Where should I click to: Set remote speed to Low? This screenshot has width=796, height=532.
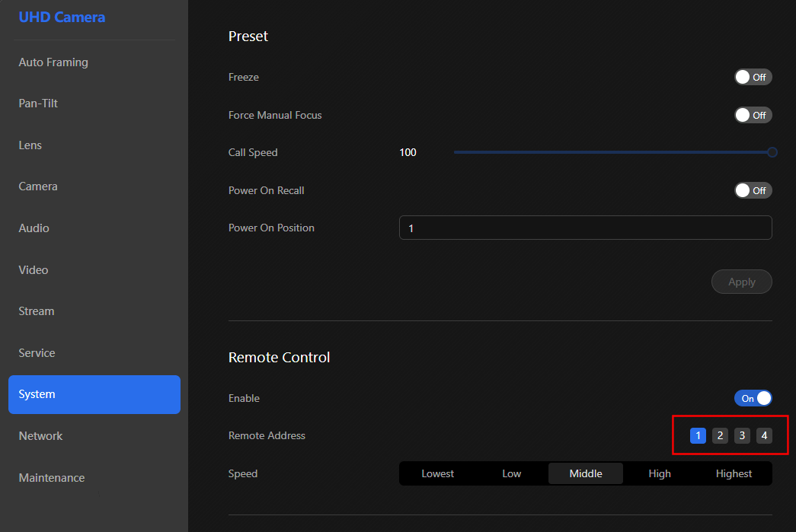click(x=512, y=473)
